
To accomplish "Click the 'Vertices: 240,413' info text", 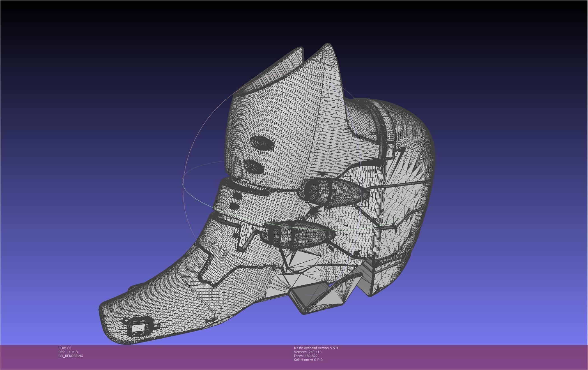I will click(x=307, y=352).
